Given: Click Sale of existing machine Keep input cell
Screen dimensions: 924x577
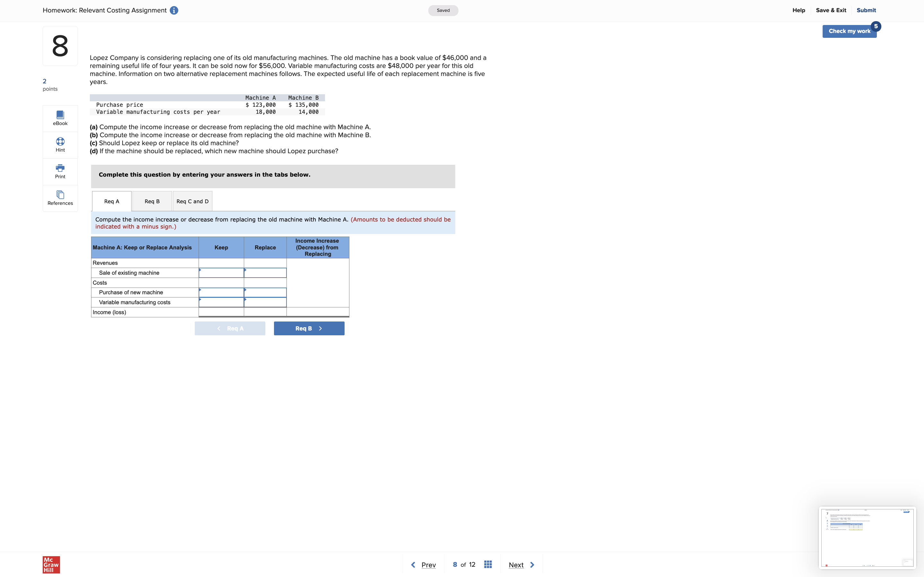Looking at the screenshot, I should pos(221,272).
